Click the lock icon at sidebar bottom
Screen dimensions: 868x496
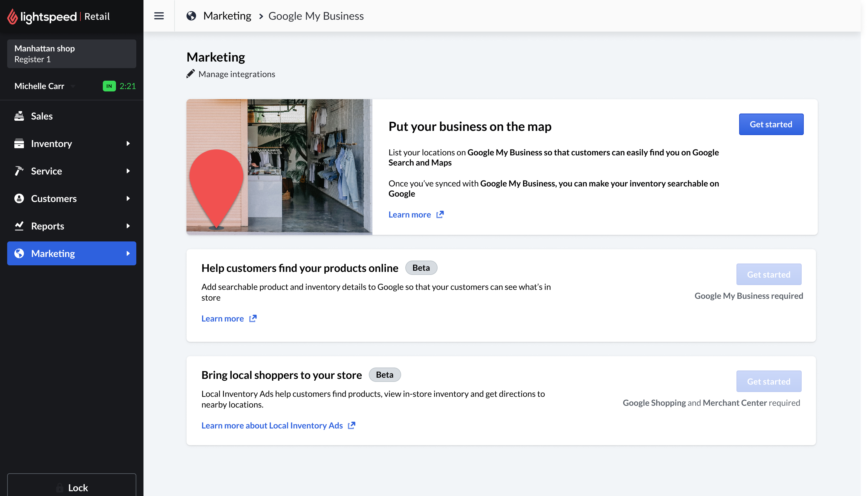click(60, 488)
